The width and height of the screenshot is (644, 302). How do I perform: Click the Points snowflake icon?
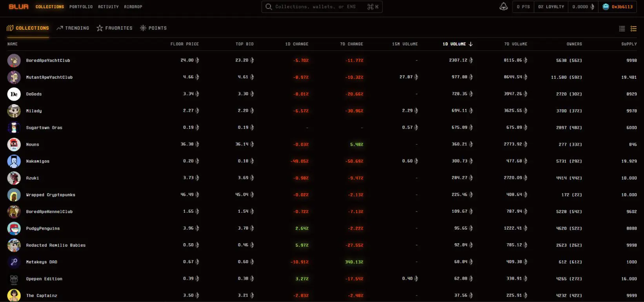pyautogui.click(x=143, y=28)
